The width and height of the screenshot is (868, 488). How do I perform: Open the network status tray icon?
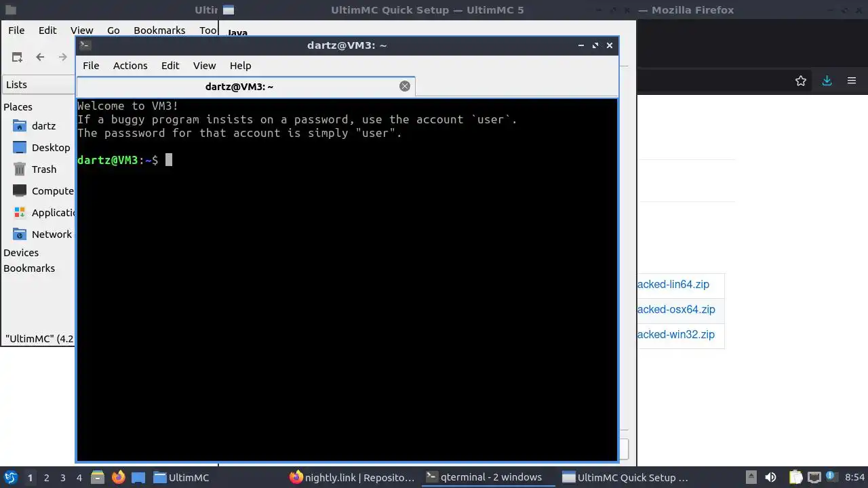pos(814,477)
